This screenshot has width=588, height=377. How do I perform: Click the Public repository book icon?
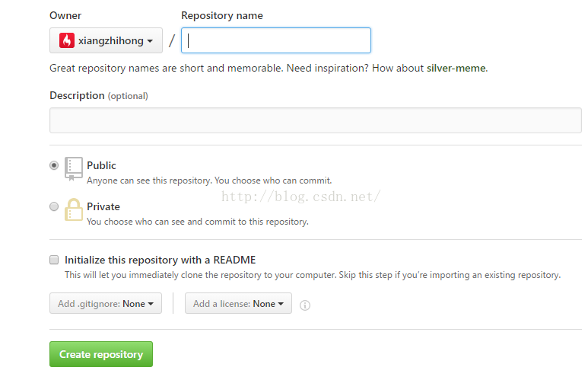click(x=74, y=169)
